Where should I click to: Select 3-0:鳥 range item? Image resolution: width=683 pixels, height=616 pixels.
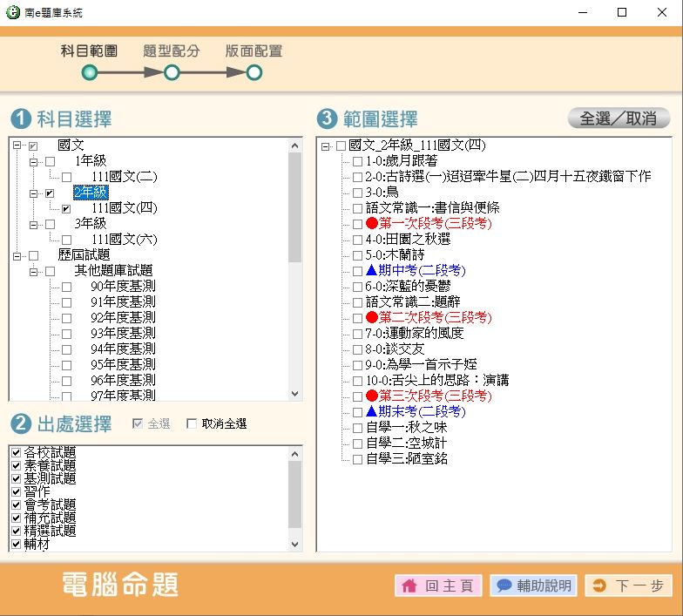coord(382,192)
